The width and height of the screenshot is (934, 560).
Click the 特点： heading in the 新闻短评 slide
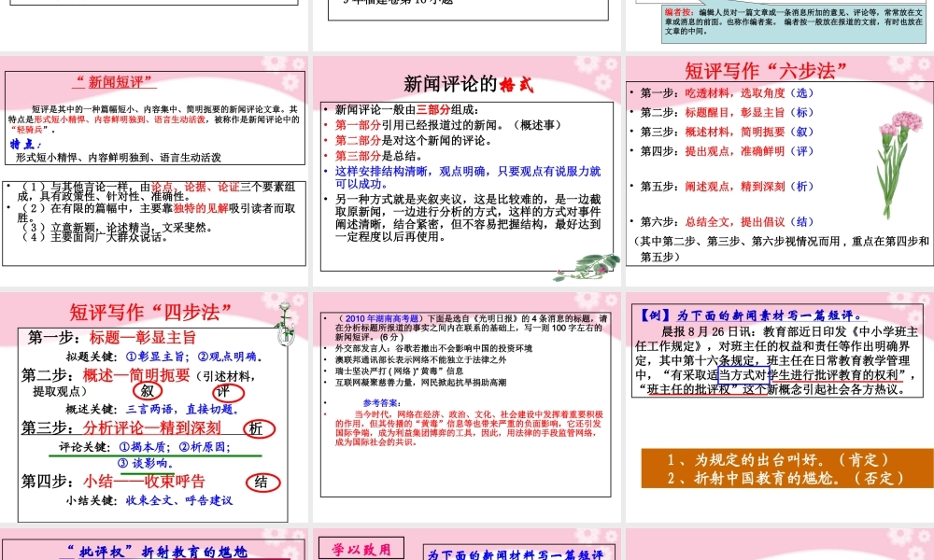click(25, 144)
